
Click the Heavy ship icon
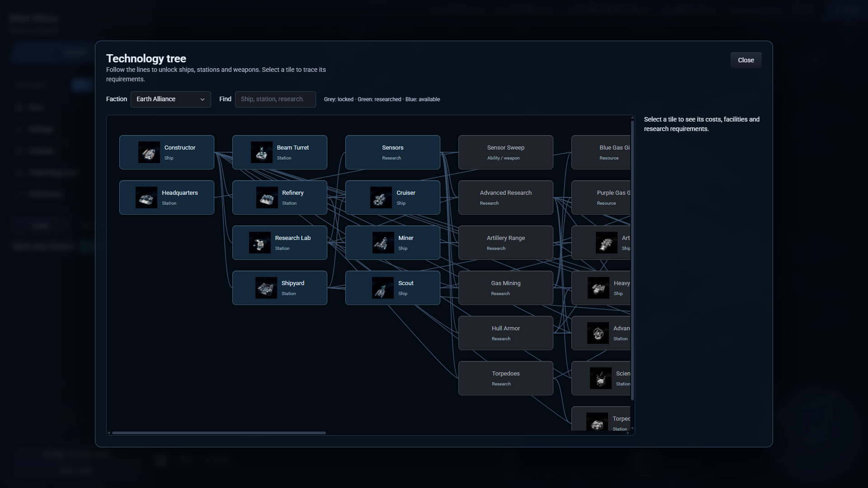599,288
